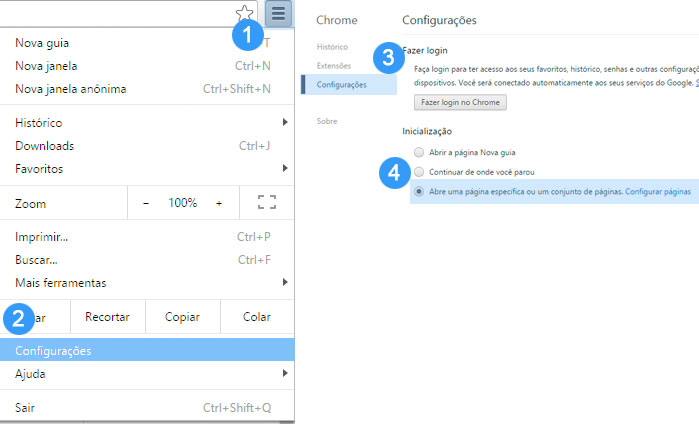Expand the Mais ferramentas submenu arrow
The height and width of the screenshot is (432, 699).
285,282
